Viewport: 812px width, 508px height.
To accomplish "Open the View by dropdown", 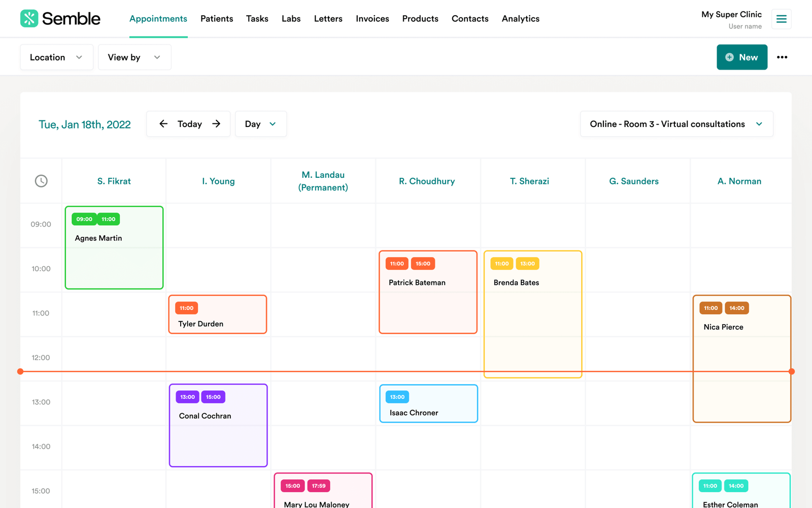I will (x=134, y=57).
